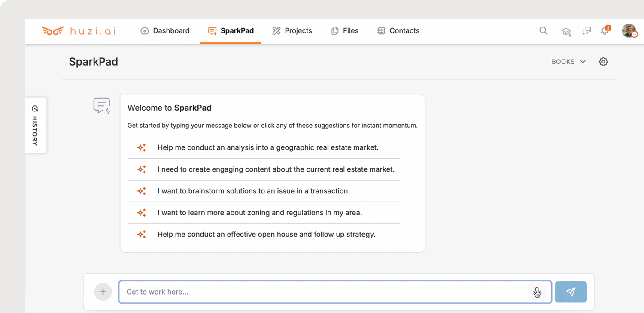Click the SparkPad chat bubble icon
Viewport: 644px width, 313px height.
click(x=102, y=106)
